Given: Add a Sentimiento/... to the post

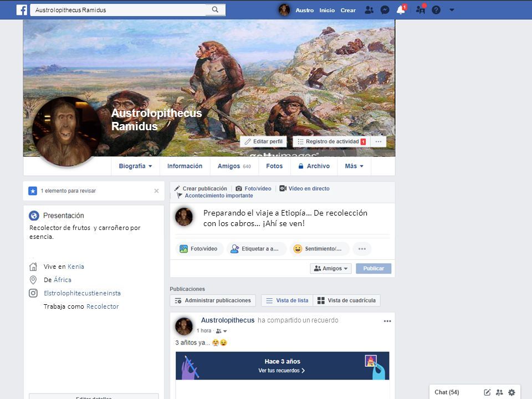Looking at the screenshot, I should click(x=319, y=249).
